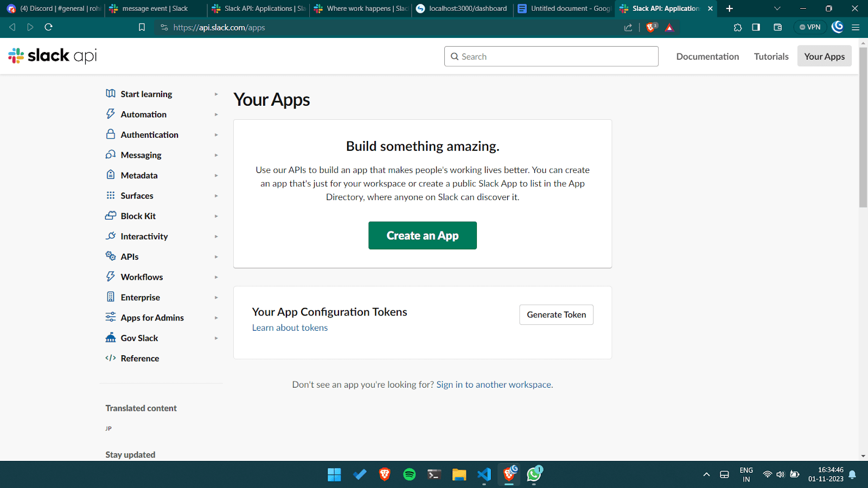
Task: Click the page vertical scrollbar thumb
Action: 863,127
